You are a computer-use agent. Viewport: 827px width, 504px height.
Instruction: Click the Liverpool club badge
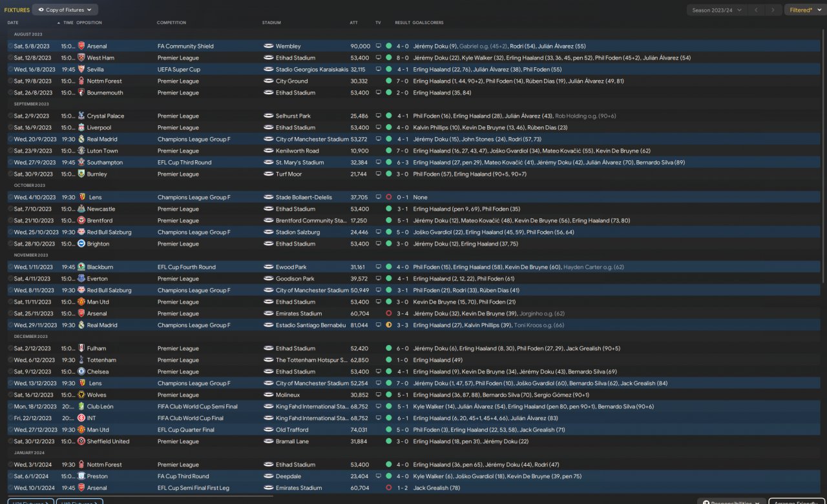click(x=81, y=127)
